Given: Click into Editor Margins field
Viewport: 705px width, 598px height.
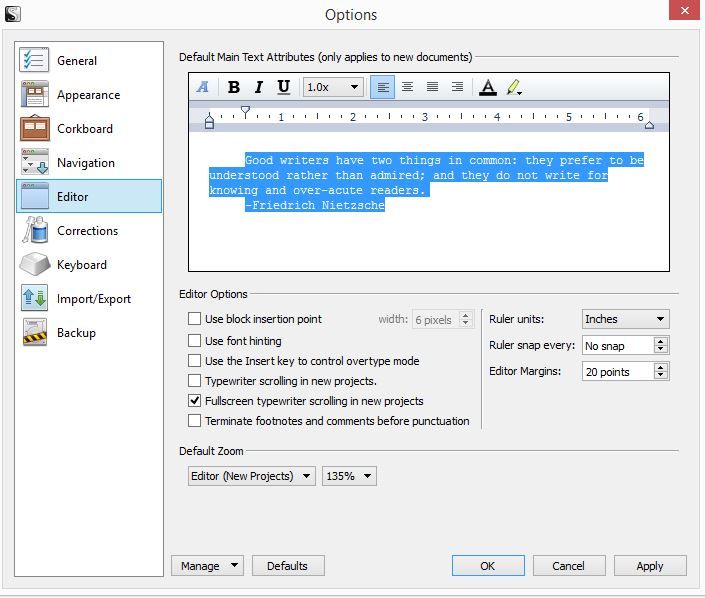Looking at the screenshot, I should pyautogui.click(x=618, y=372).
